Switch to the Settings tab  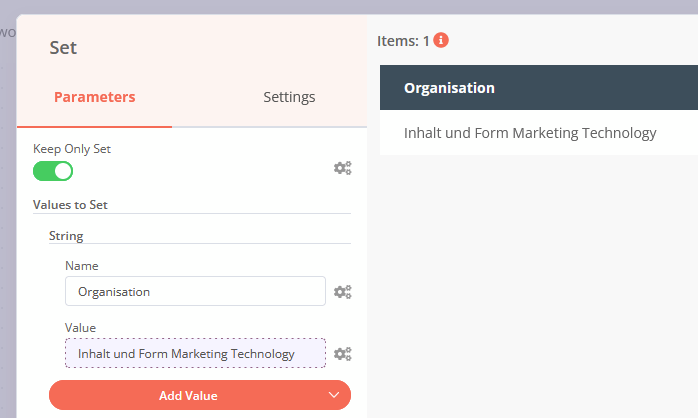click(289, 97)
